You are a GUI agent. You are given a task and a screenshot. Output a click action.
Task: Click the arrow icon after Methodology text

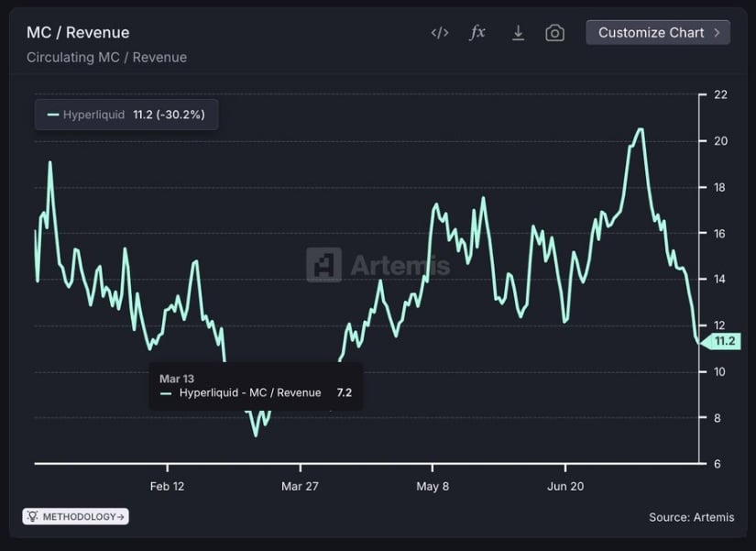coord(121,516)
